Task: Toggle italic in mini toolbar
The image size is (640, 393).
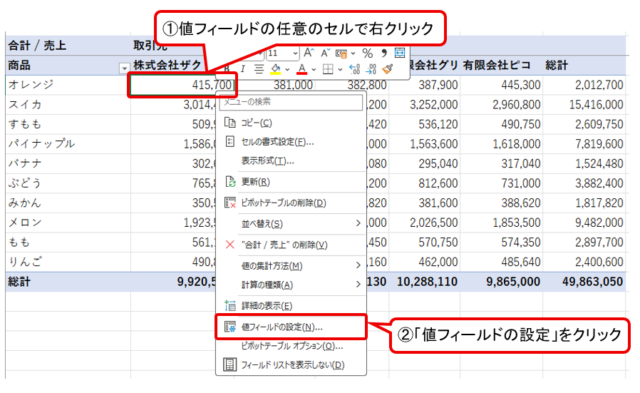Action: [x=243, y=69]
